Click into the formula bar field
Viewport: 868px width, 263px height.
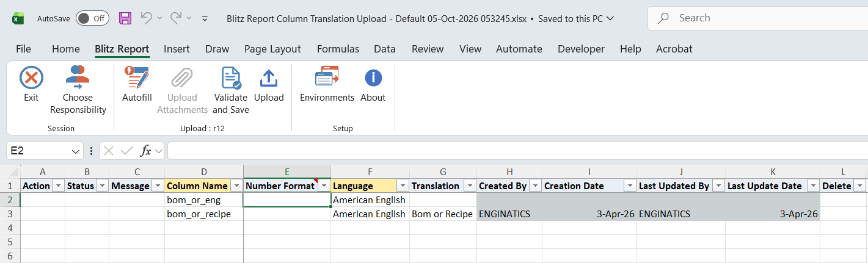[517, 151]
